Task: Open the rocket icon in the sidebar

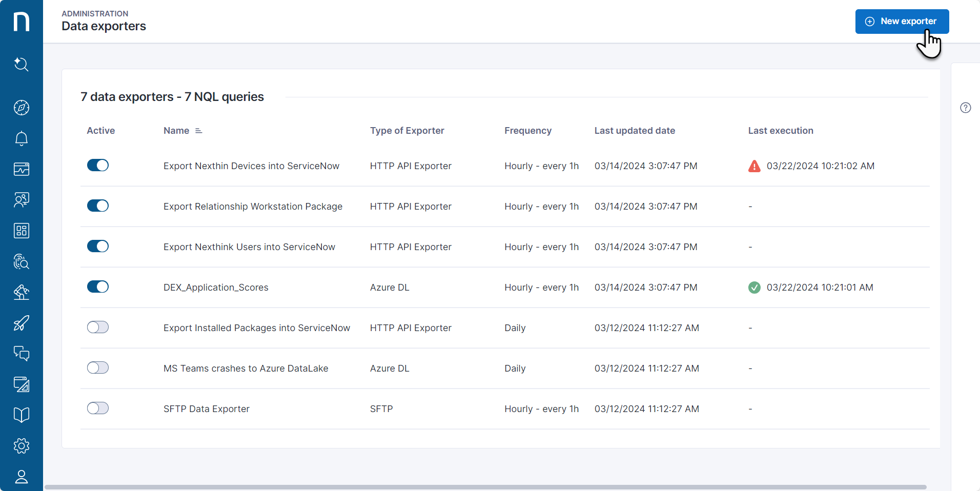Action: pyautogui.click(x=21, y=323)
